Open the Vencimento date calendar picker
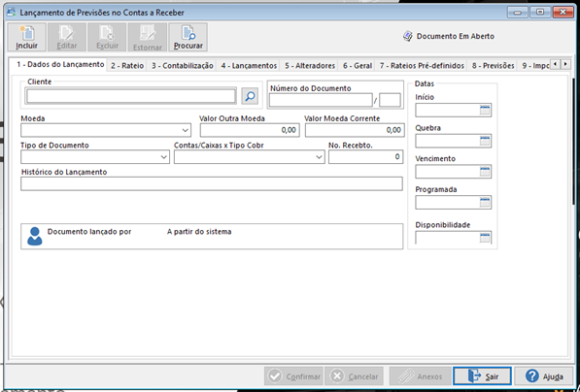This screenshot has height=392, width=580. [x=485, y=172]
